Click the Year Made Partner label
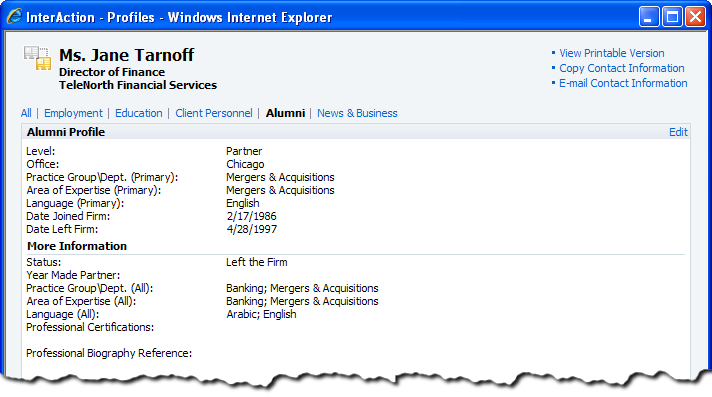The image size is (712, 397). (73, 275)
